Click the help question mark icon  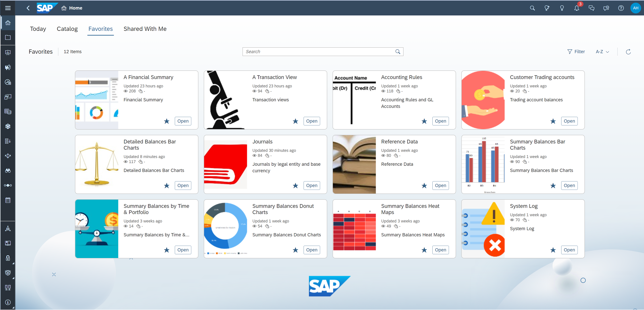point(621,8)
